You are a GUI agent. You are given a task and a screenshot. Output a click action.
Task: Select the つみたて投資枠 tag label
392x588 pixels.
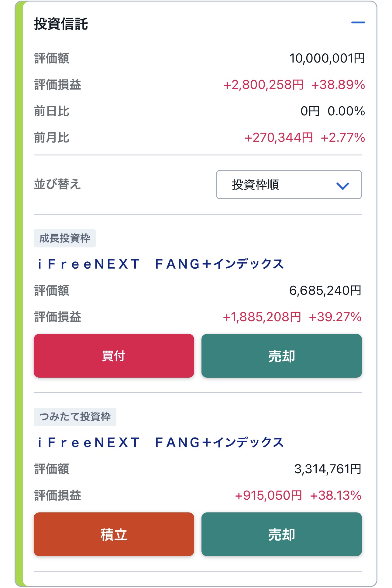(75, 417)
